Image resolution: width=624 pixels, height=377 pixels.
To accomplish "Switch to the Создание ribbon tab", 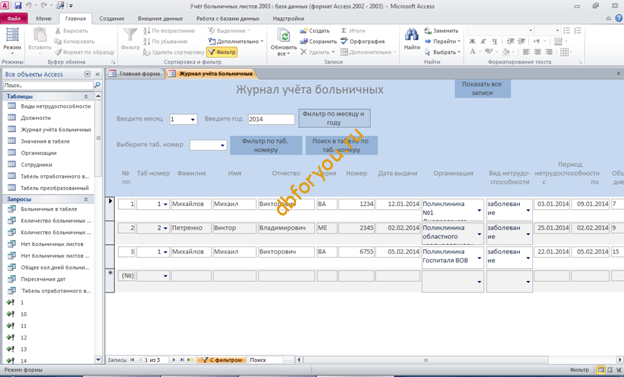I will [x=112, y=19].
